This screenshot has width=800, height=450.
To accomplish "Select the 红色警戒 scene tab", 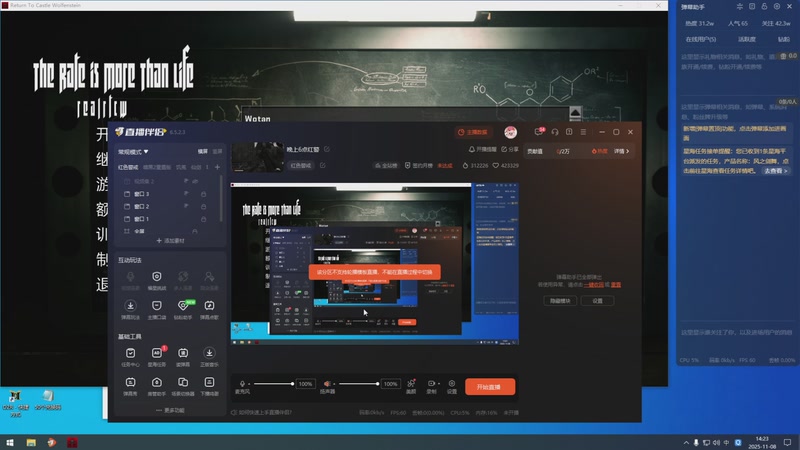I will click(128, 167).
